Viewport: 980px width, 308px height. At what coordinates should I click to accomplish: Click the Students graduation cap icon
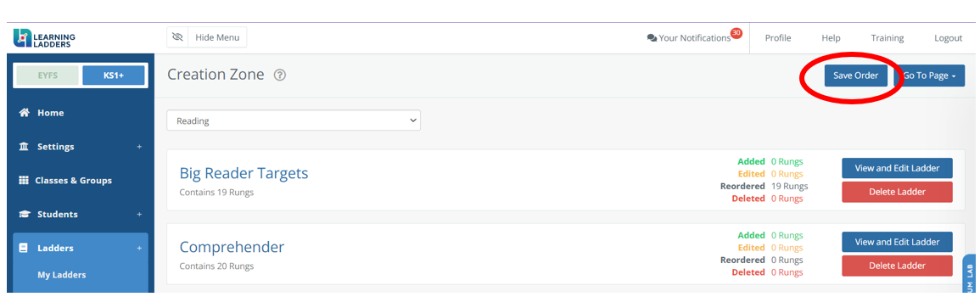(25, 215)
